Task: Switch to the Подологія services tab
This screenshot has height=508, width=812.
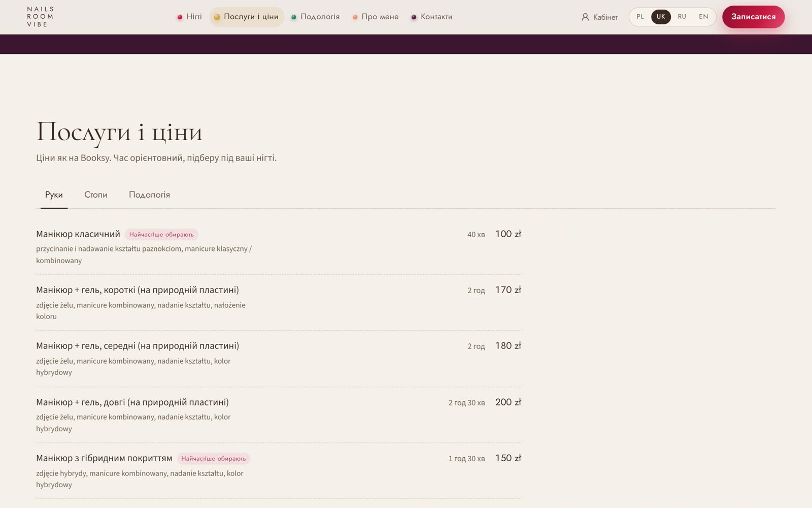Action: [x=149, y=195]
